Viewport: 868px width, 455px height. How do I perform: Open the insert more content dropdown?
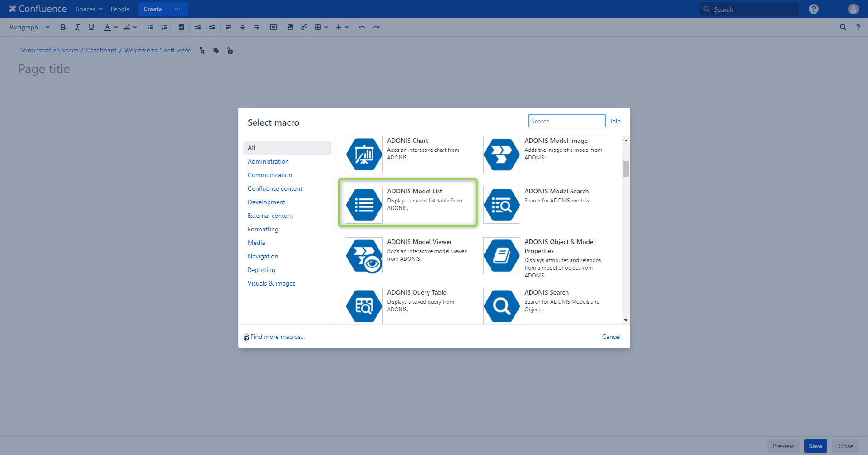coord(342,27)
